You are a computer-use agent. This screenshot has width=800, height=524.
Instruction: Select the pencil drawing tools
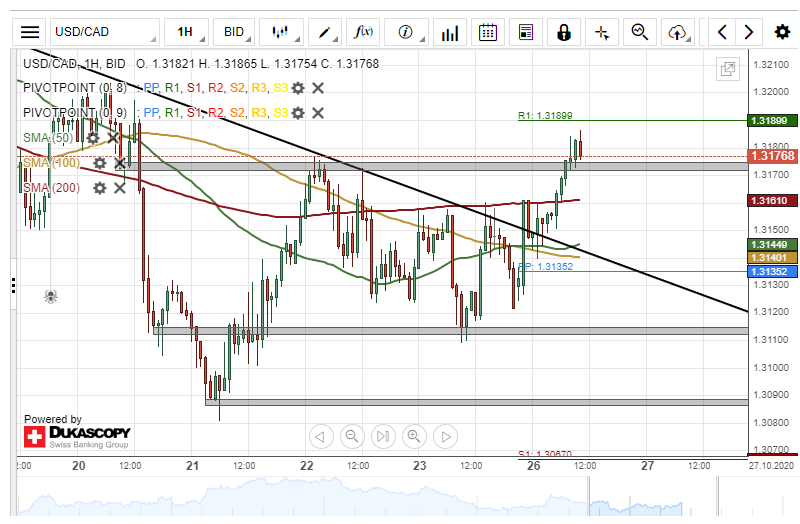[x=324, y=32]
